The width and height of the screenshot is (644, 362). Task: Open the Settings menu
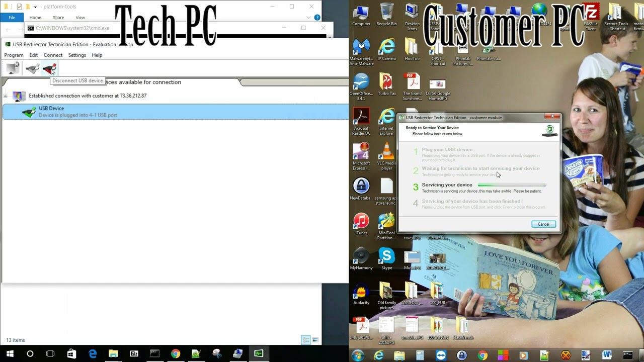(77, 55)
